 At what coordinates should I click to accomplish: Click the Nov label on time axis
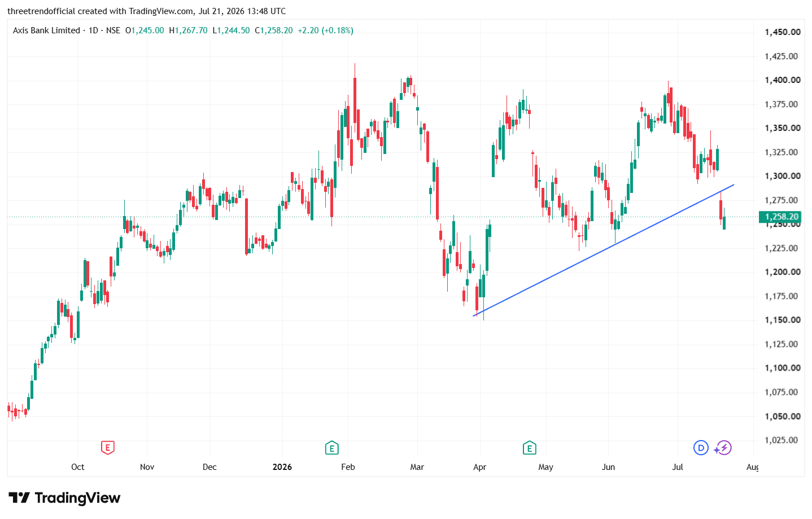[x=147, y=467]
